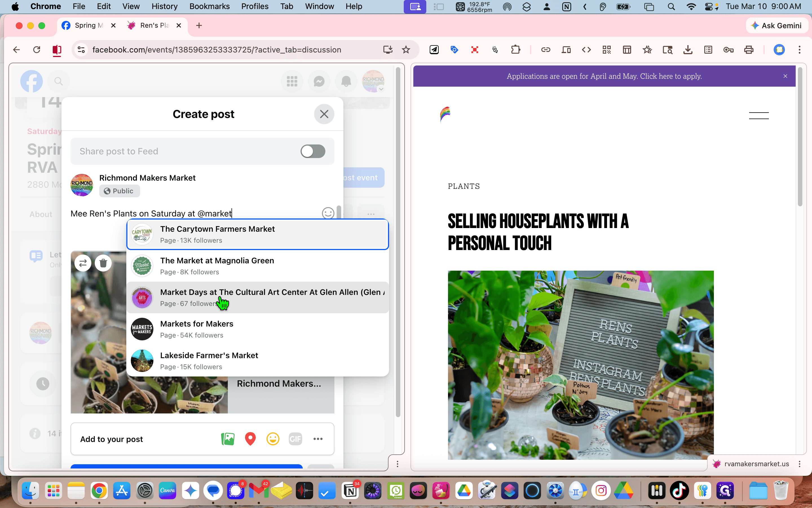The image size is (812, 508).
Task: Add feeling or activity emoji
Action: pos(273,439)
